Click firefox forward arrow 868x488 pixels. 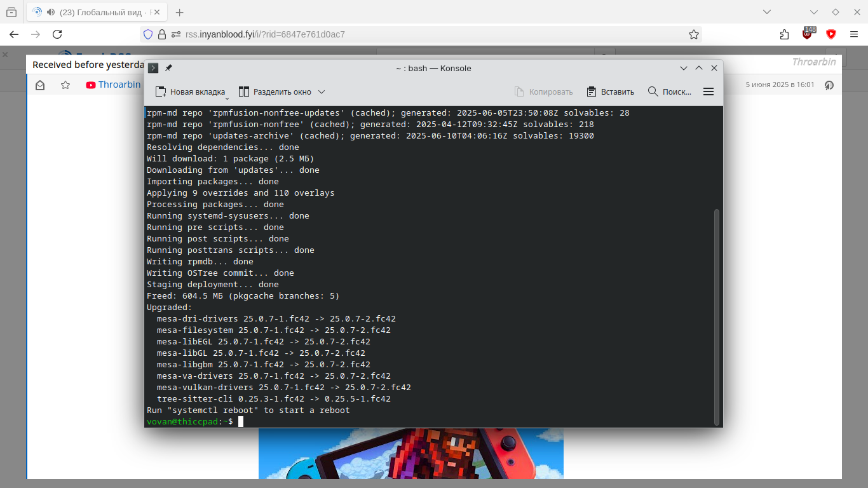pyautogui.click(x=36, y=34)
